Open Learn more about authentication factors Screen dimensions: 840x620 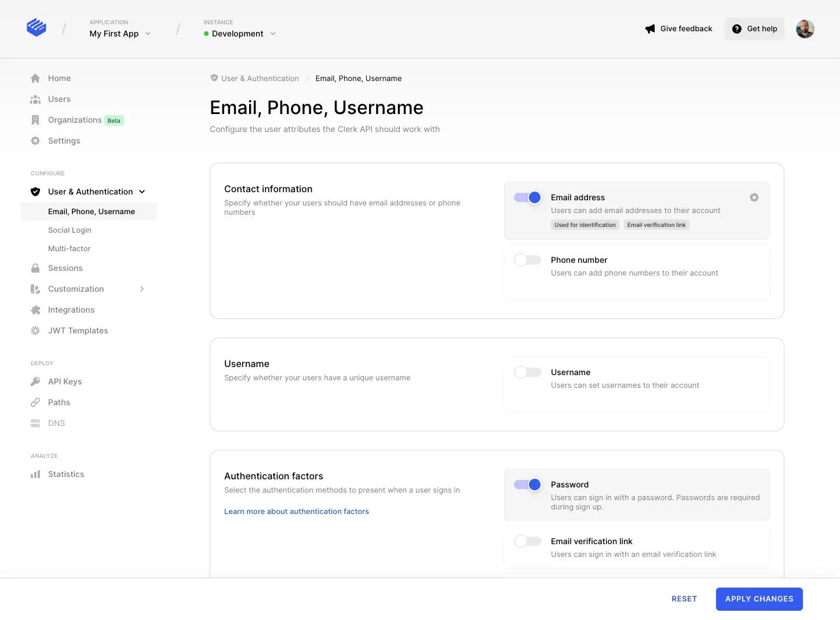tap(297, 511)
